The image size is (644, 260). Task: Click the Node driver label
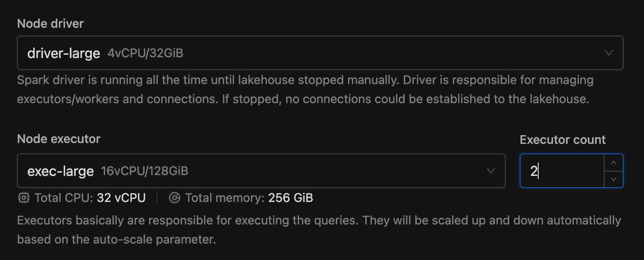(50, 23)
